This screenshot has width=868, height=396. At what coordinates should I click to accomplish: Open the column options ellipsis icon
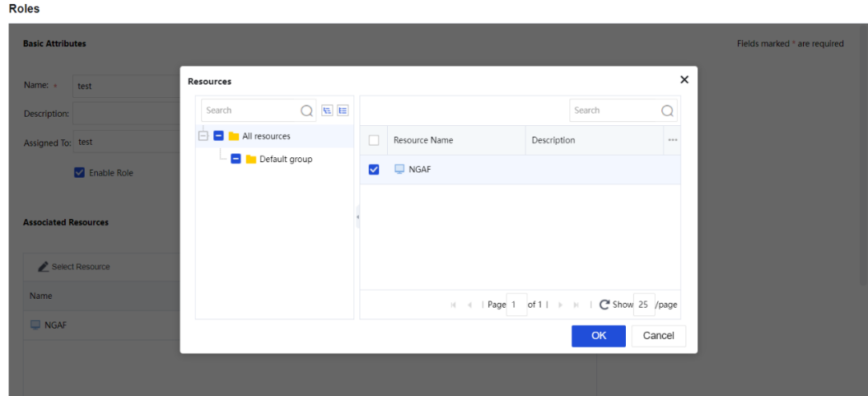[x=672, y=141]
